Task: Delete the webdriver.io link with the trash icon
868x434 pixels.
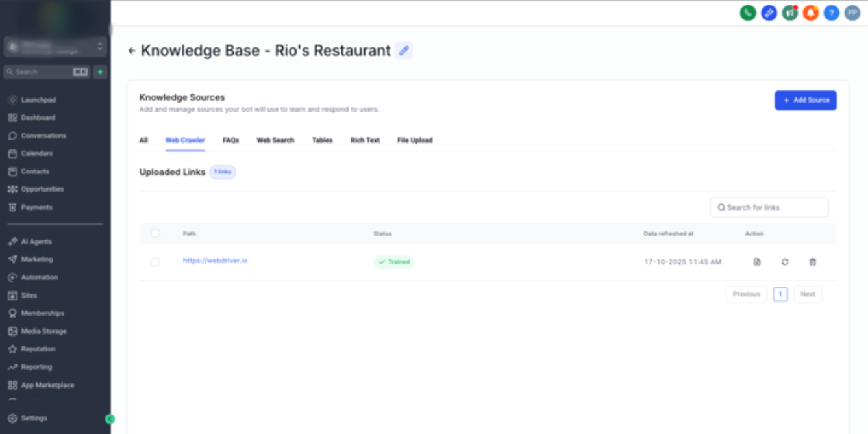Action: (x=813, y=262)
